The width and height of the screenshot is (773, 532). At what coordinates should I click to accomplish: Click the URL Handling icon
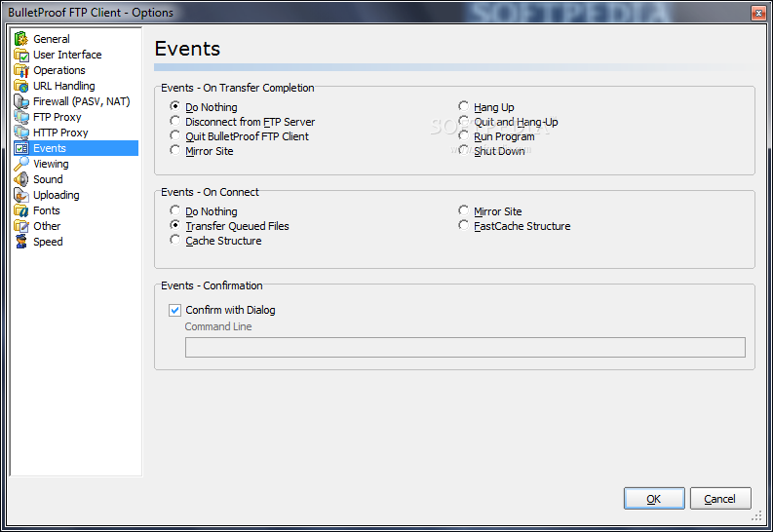coord(21,86)
